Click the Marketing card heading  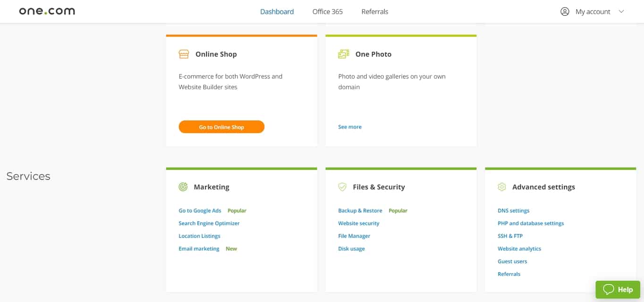(212, 187)
